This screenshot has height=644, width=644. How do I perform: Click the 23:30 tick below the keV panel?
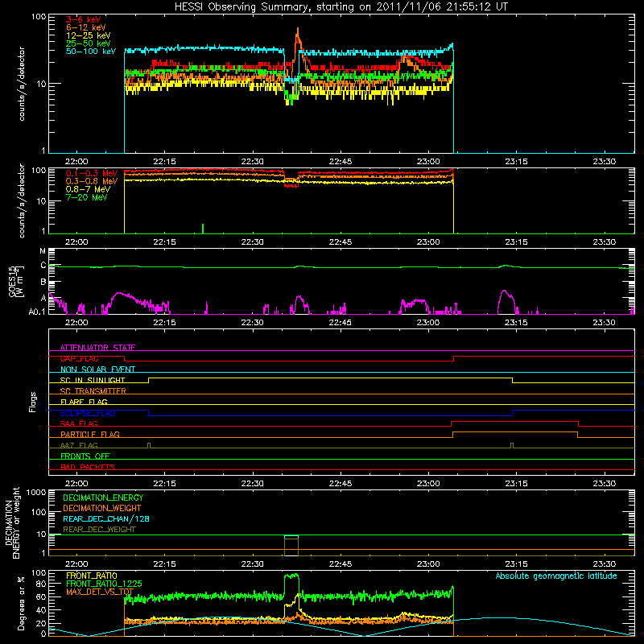tap(605, 162)
